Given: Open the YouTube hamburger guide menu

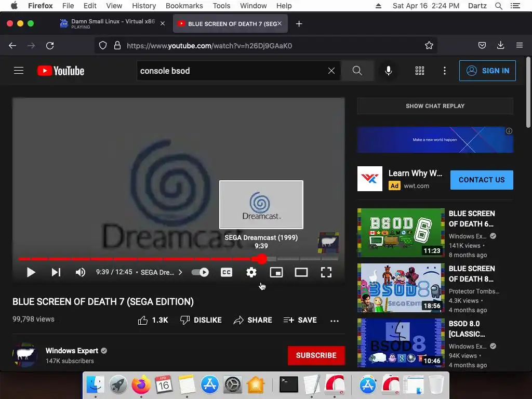Looking at the screenshot, I should 19,71.
